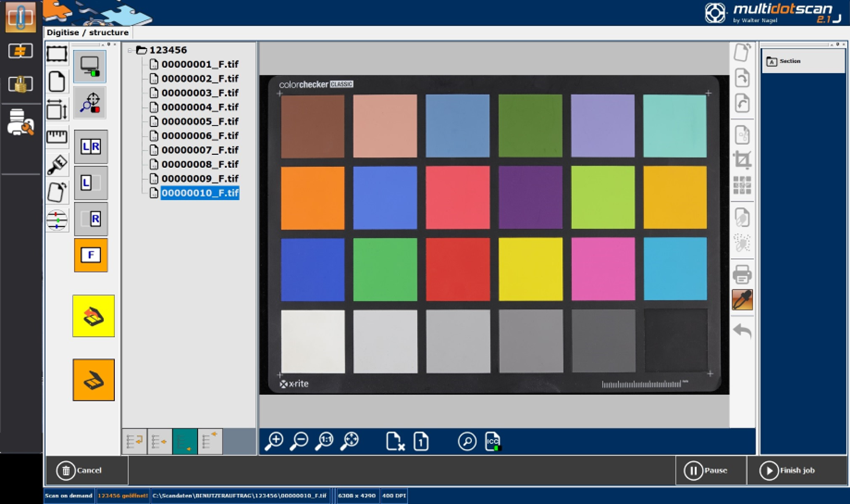Click the orange list icon in sidebar

(20, 52)
